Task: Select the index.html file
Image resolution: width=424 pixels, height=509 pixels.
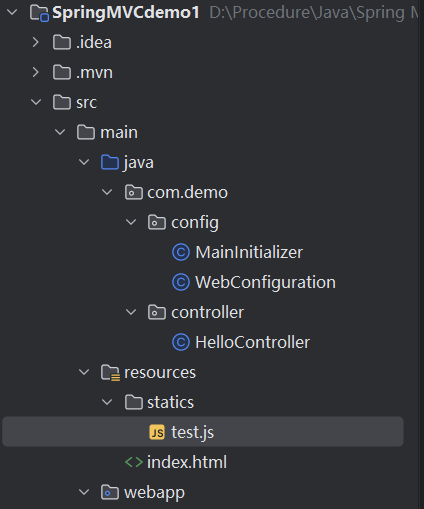Action: point(187,462)
